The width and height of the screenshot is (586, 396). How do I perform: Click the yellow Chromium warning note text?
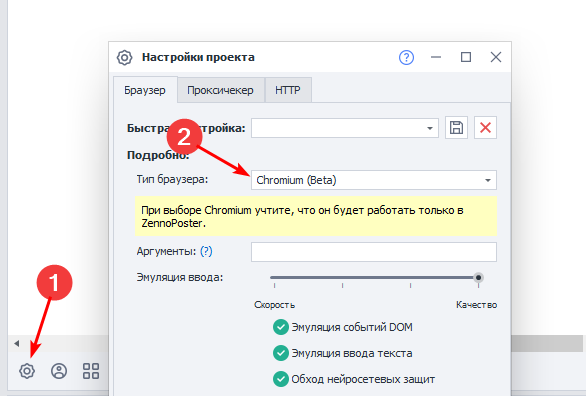point(302,217)
